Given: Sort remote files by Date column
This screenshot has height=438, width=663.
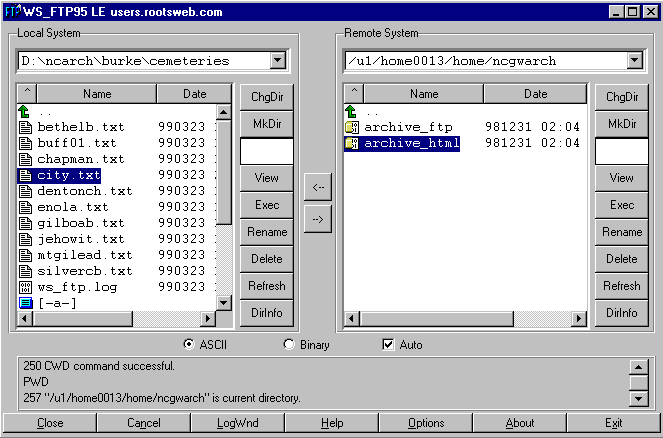Looking at the screenshot, I should pyautogui.click(x=535, y=94).
